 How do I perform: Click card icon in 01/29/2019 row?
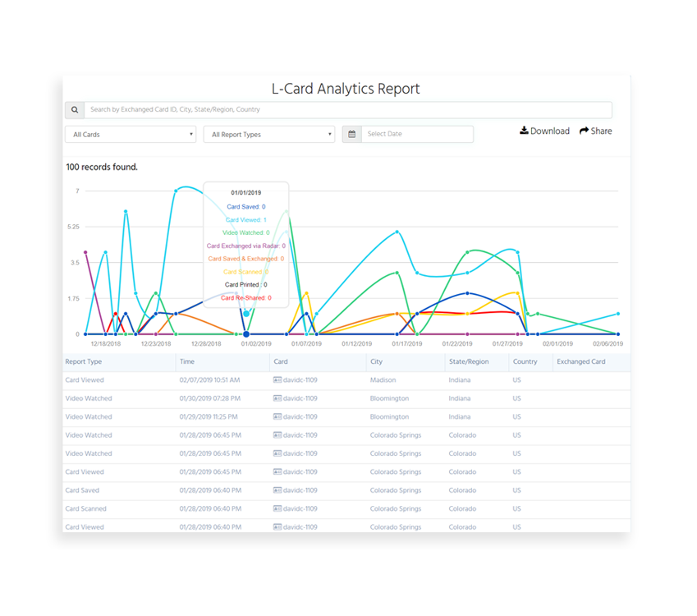(x=277, y=416)
